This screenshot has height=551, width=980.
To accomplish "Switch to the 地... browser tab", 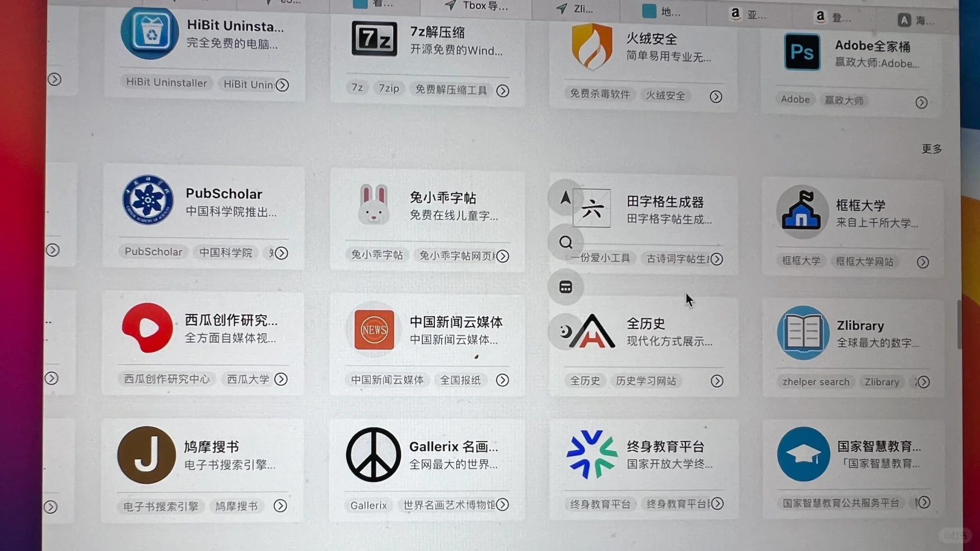I will coord(663,11).
